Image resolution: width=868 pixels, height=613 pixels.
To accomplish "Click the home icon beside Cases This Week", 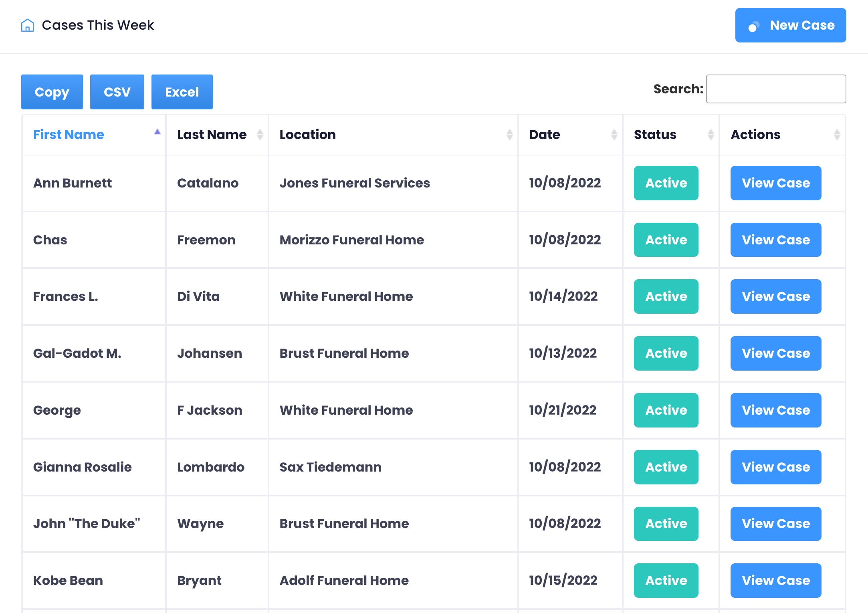I will pos(27,25).
